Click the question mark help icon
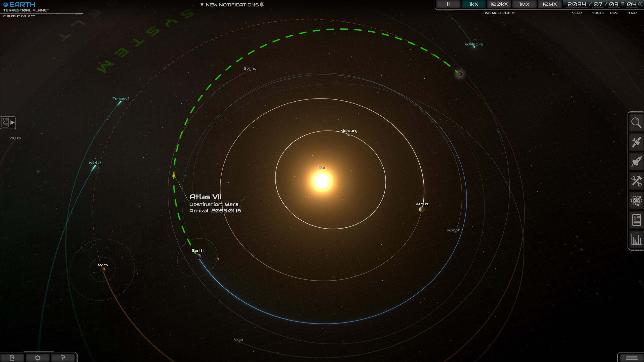Screen dimensions: 644x362 point(63,358)
